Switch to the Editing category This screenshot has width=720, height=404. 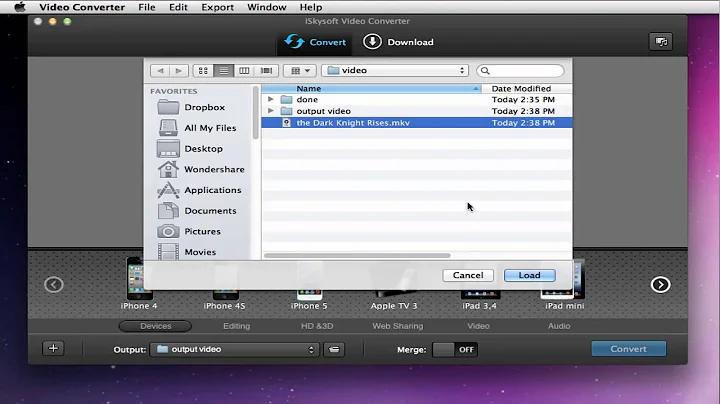[x=236, y=326]
